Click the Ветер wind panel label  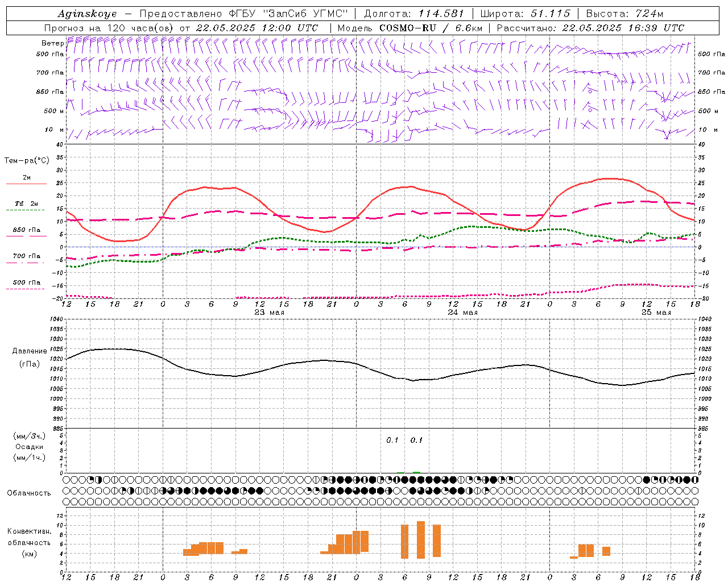[x=52, y=43]
